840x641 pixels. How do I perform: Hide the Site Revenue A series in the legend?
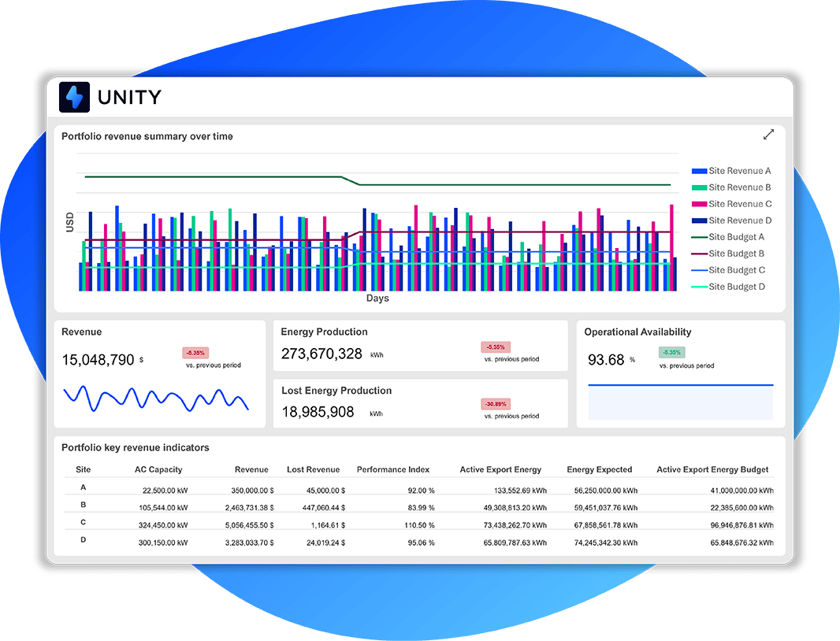[x=733, y=170]
